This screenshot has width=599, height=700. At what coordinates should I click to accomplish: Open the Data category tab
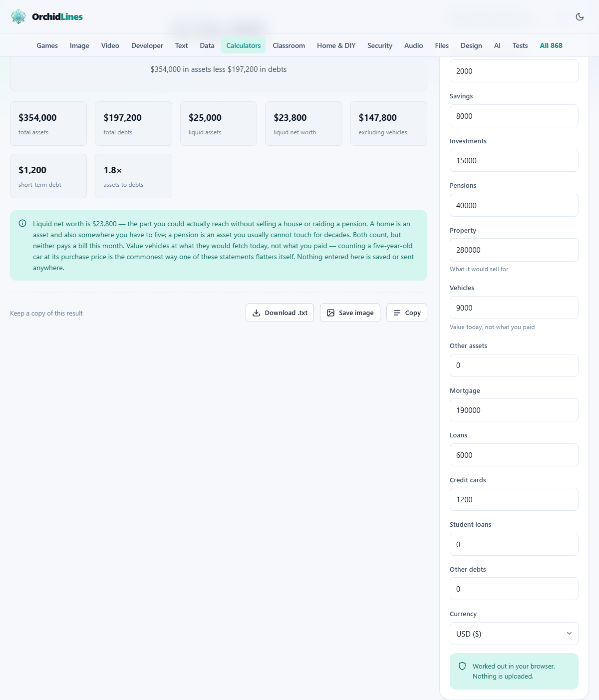(x=207, y=45)
